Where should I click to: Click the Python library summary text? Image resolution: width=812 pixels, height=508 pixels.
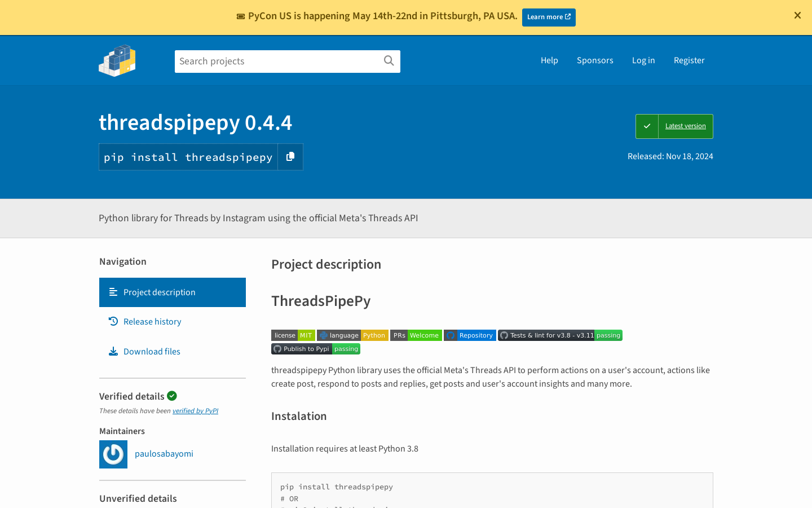pos(258,218)
